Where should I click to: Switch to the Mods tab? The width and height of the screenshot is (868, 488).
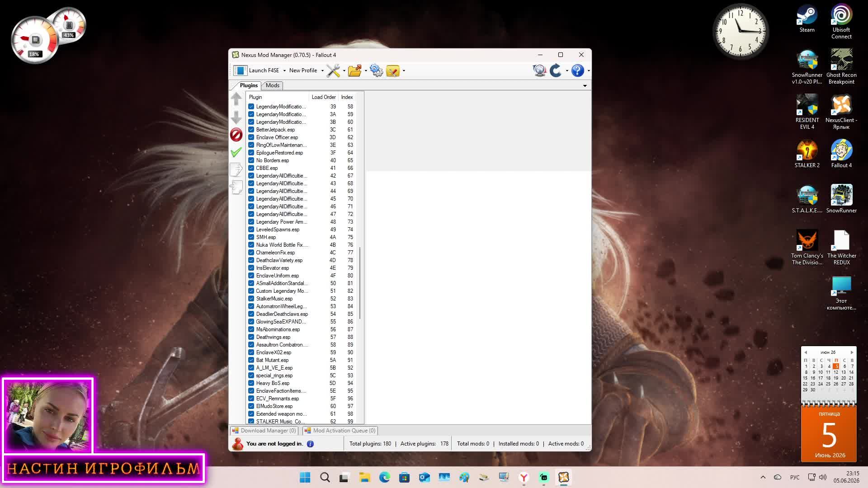(273, 85)
